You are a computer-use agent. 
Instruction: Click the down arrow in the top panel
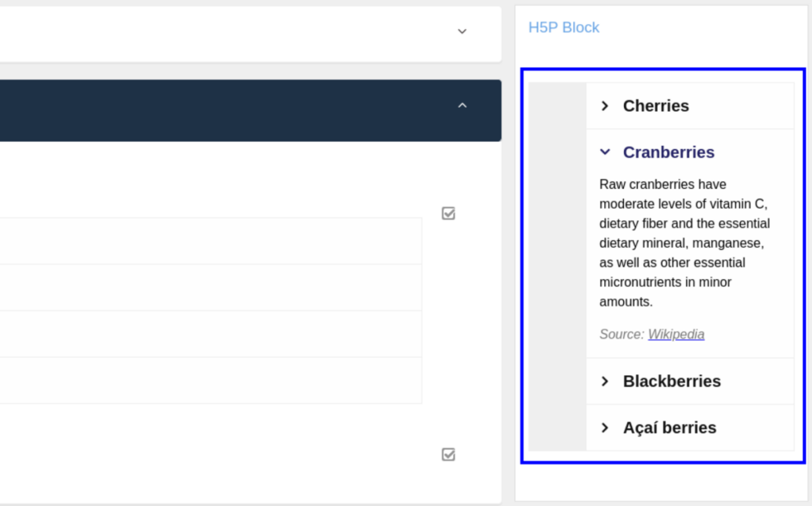[x=462, y=31]
